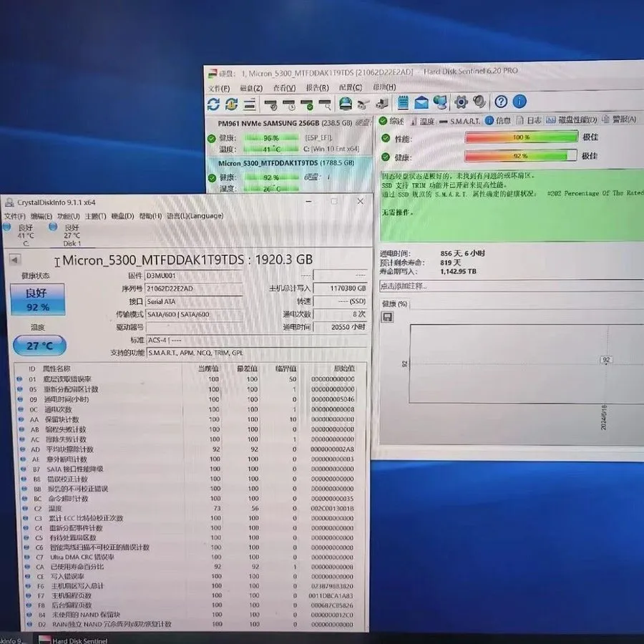Click the blue status dot of row 01
This screenshot has width=644, height=644.
point(19,379)
